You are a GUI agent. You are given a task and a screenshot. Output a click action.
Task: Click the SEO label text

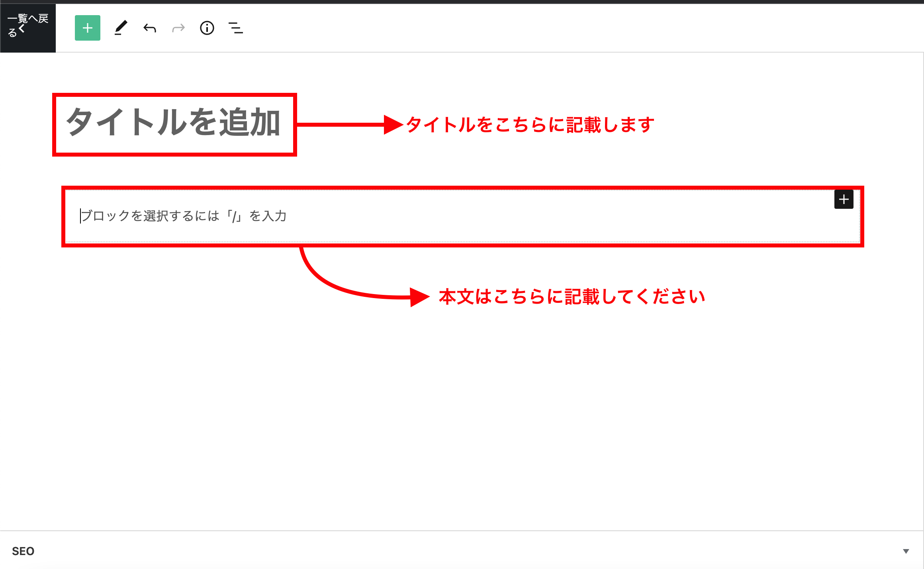23,551
